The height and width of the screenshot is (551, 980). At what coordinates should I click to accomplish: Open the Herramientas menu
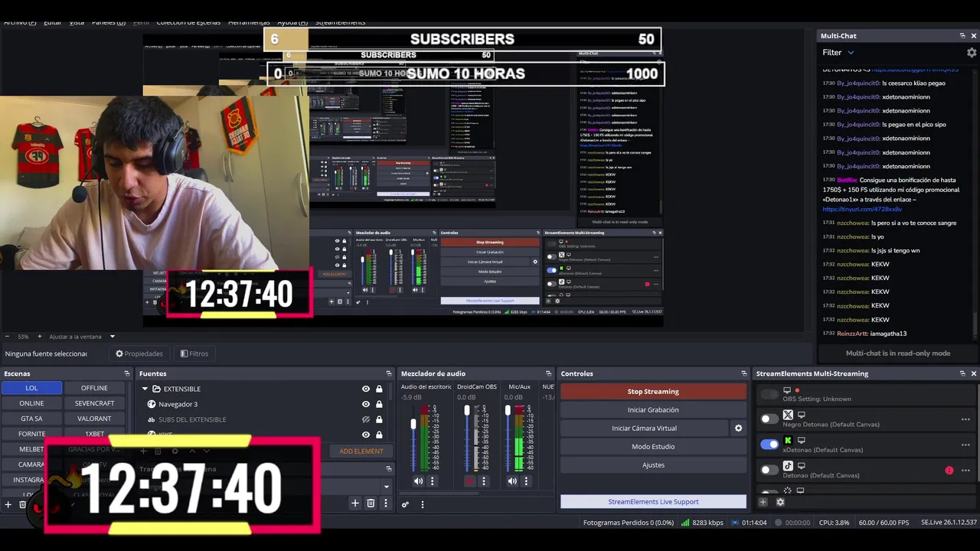pos(249,22)
